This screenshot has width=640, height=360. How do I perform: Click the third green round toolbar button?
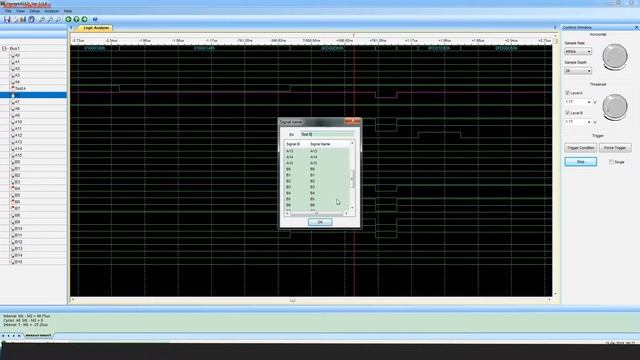click(84, 19)
